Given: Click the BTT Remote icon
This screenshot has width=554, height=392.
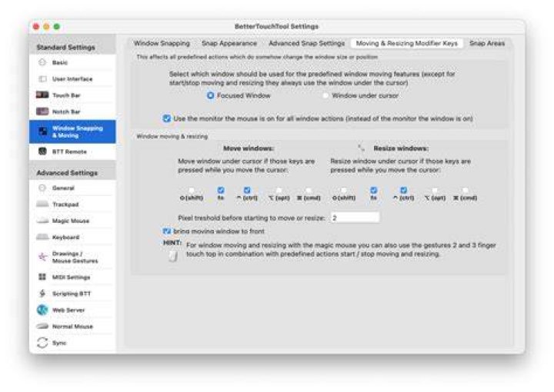Looking at the screenshot, I should pos(42,151).
